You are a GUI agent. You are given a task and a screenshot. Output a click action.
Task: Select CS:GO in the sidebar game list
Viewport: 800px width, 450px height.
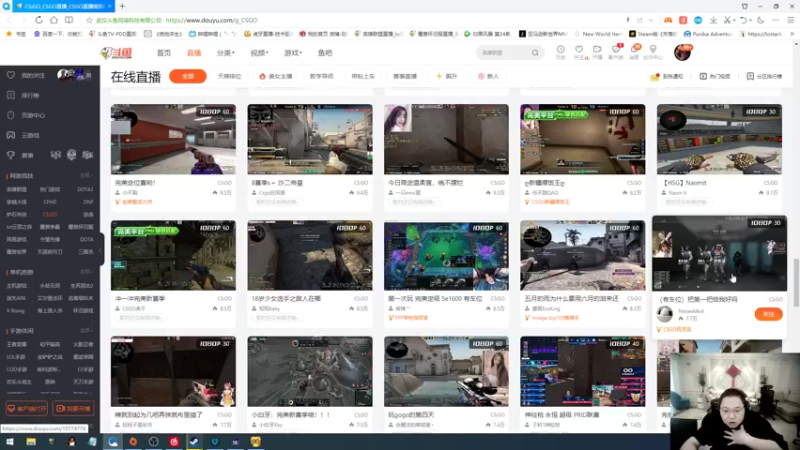[50, 214]
